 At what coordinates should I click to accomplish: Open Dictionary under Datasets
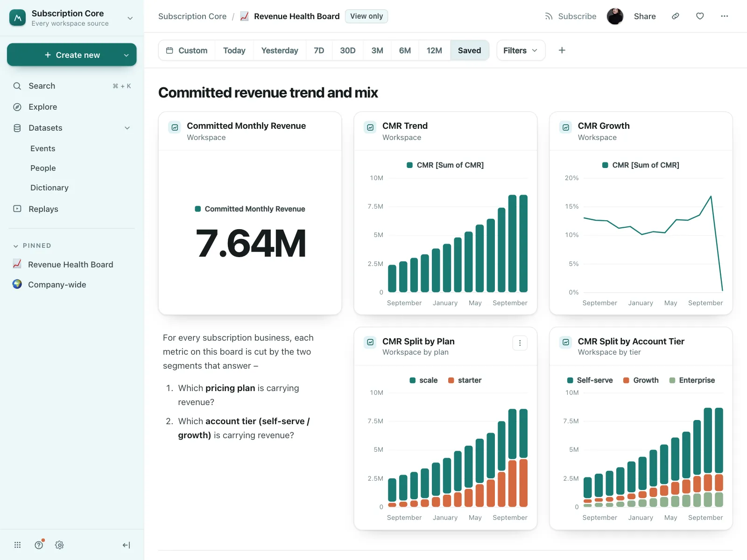[x=49, y=188]
